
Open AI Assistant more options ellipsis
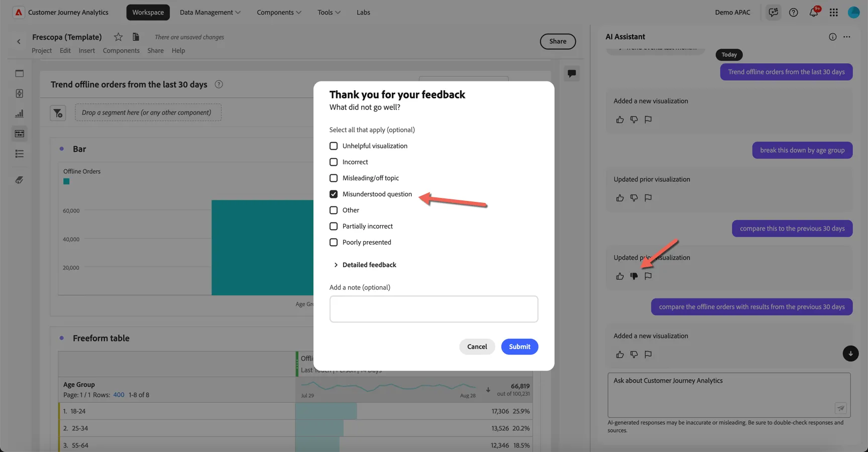pos(847,37)
